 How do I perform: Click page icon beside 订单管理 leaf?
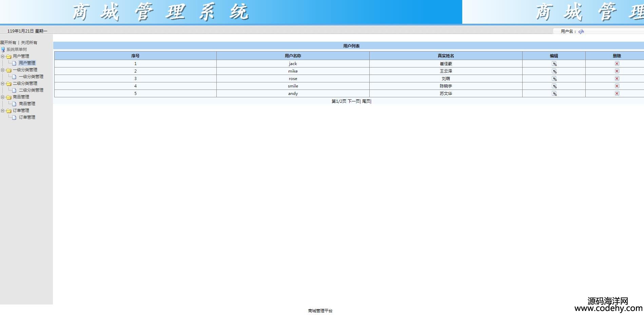pyautogui.click(x=14, y=117)
